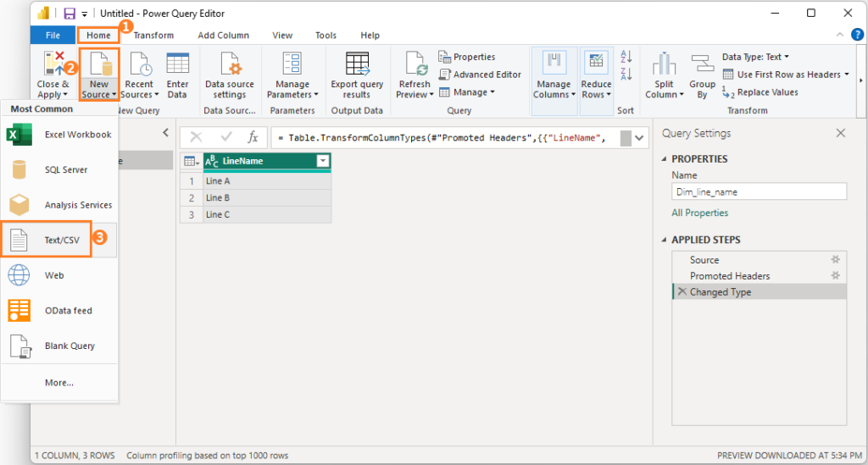Screen dimensions: 868x465
Task: Click the Split Column icon
Action: pyautogui.click(x=664, y=64)
